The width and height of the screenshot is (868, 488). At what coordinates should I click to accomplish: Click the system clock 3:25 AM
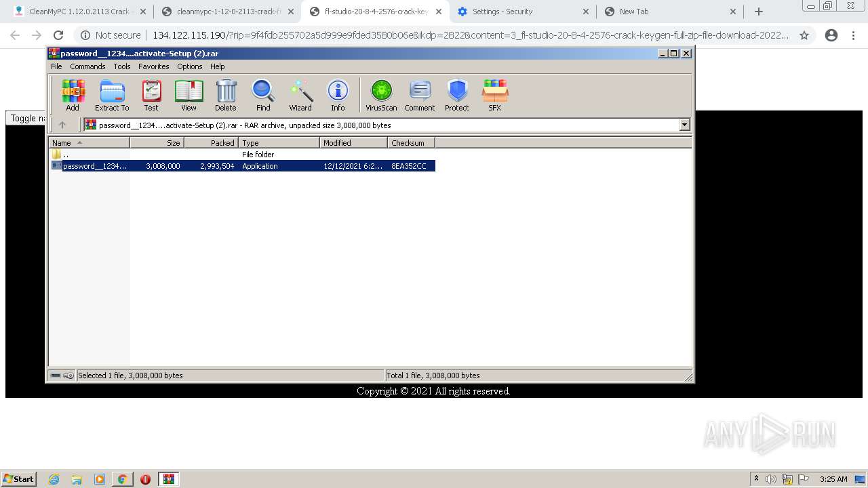point(833,479)
